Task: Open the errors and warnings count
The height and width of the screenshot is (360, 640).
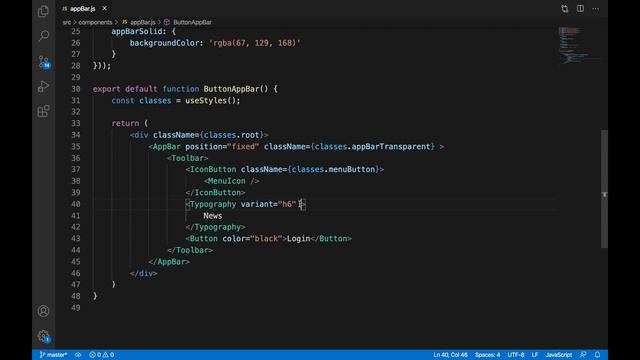Action: point(102,355)
